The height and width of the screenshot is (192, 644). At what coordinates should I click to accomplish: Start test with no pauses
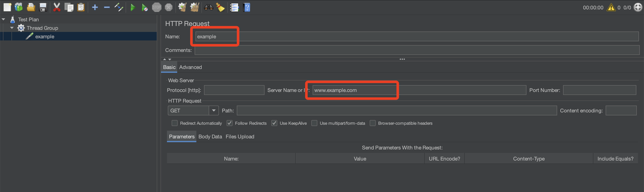tap(145, 7)
